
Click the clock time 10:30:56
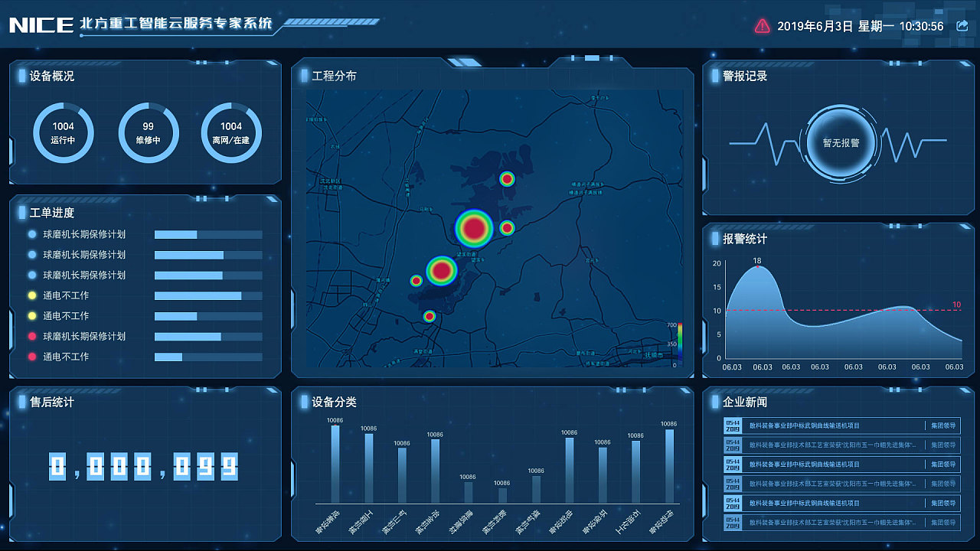(x=921, y=26)
